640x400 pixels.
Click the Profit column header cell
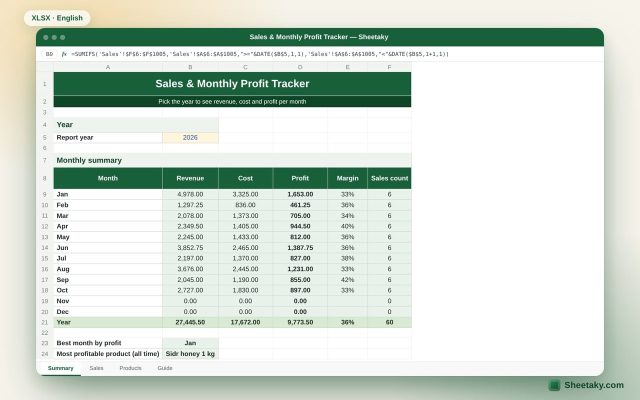[x=300, y=178]
